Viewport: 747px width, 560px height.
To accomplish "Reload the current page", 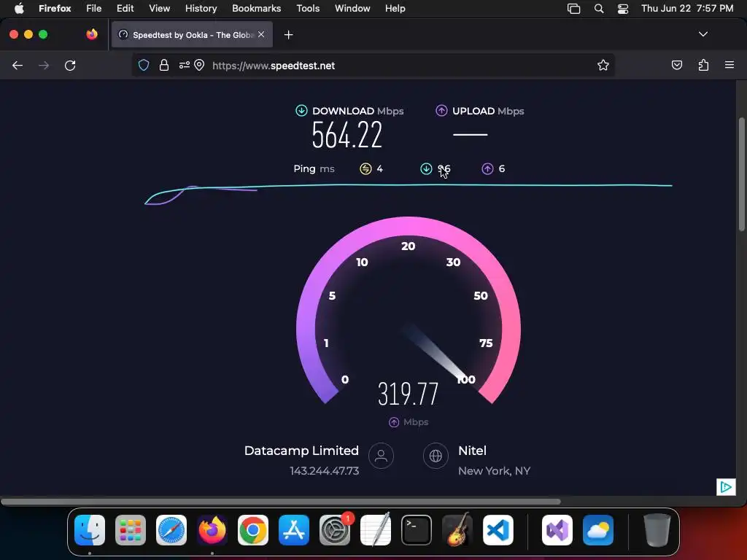I will tap(70, 66).
